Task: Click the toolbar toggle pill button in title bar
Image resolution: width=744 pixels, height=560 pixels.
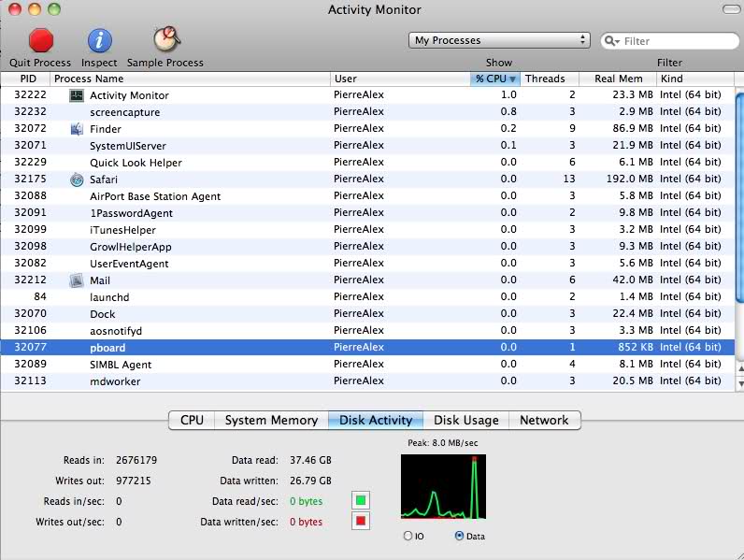Action: [x=731, y=9]
